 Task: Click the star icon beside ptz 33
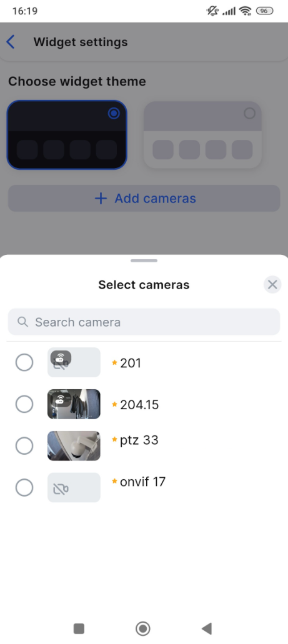114,439
